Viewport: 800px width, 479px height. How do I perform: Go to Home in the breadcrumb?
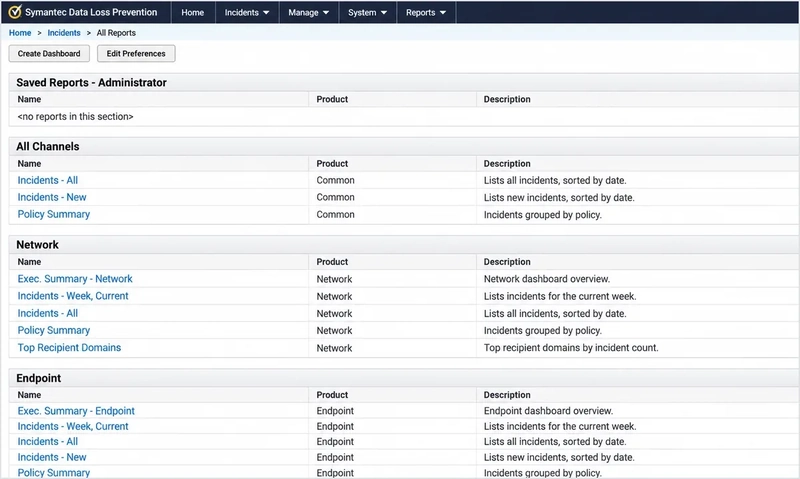20,33
